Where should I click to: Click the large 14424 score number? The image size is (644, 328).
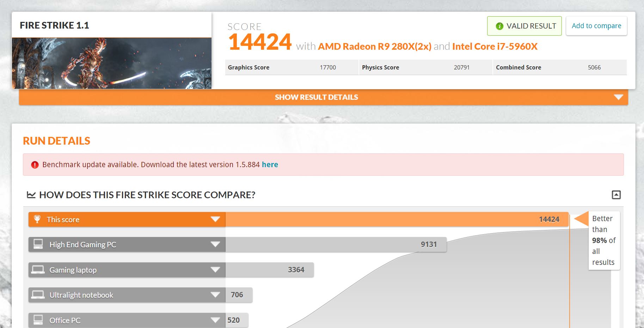260,42
